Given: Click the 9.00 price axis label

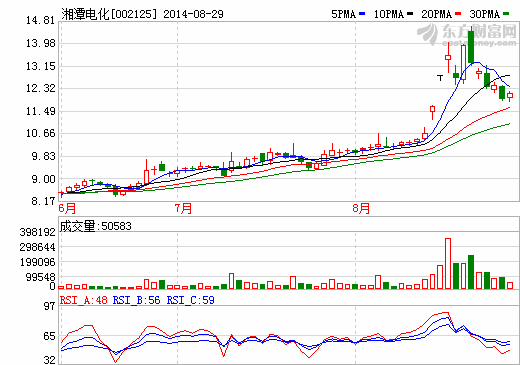Looking at the screenshot, I should (43, 179).
